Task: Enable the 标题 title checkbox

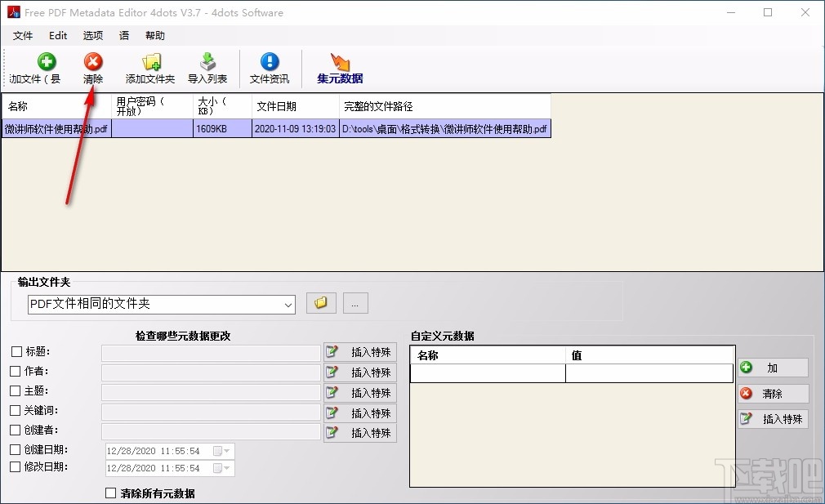Action: (15, 351)
